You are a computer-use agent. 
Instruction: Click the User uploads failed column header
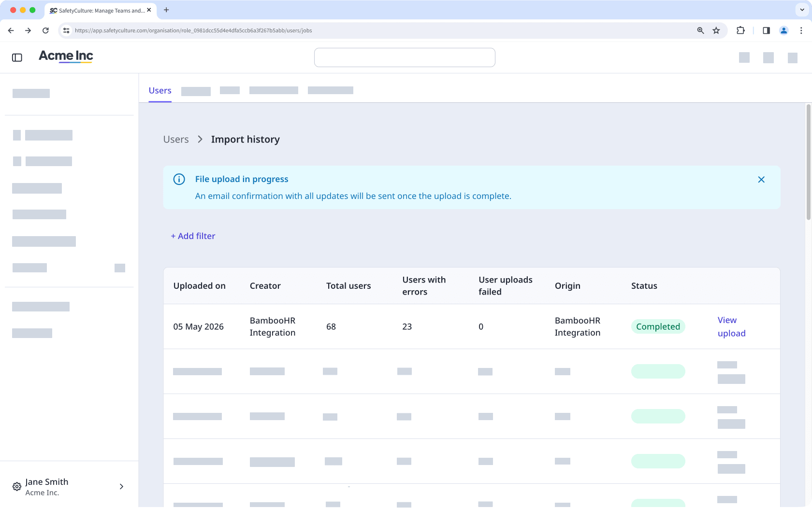click(506, 286)
